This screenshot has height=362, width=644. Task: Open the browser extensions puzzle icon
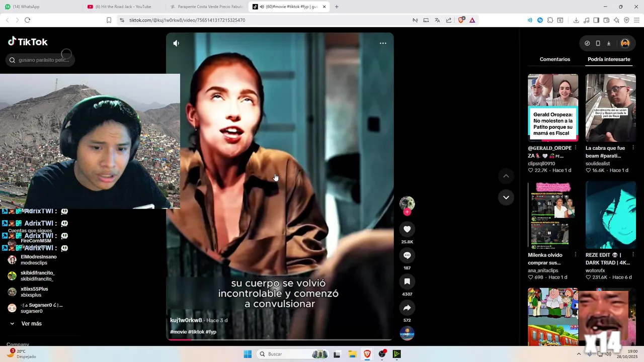coord(550,20)
